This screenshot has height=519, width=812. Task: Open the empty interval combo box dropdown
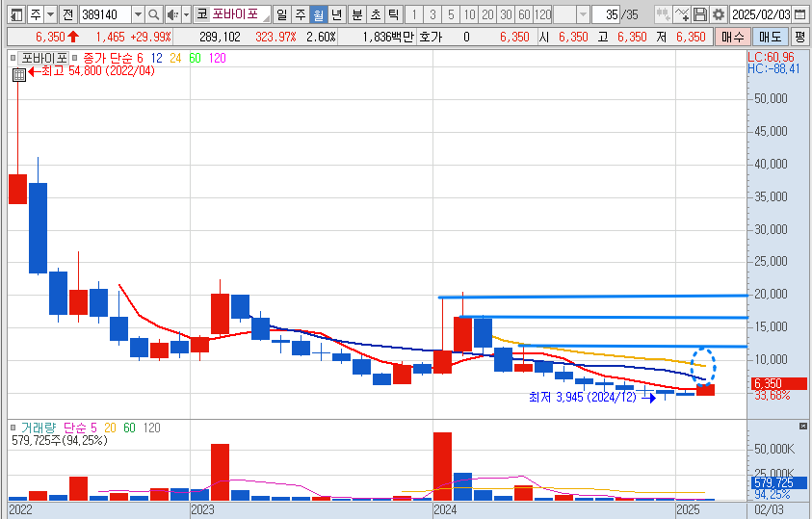coord(583,14)
